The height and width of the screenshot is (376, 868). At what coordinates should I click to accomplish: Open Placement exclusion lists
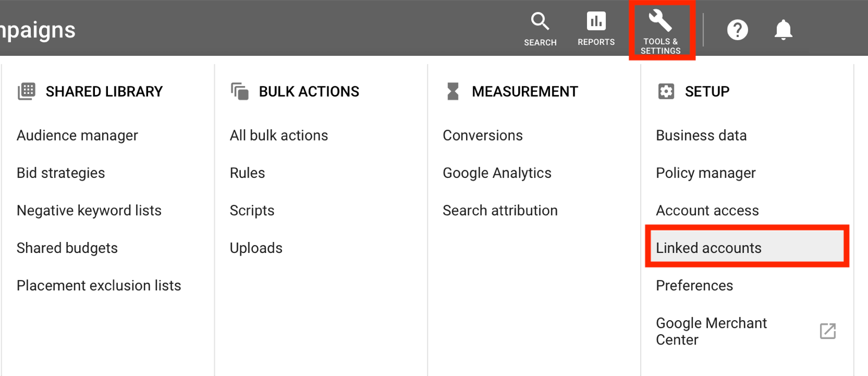click(x=99, y=285)
